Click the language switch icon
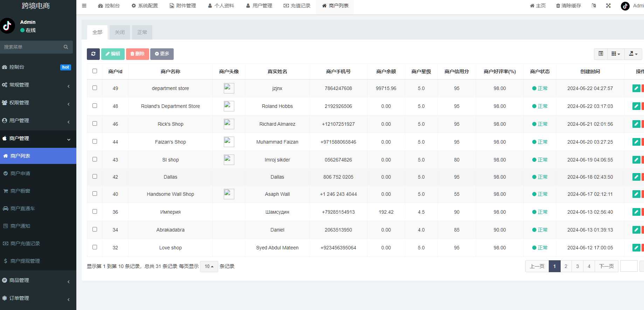 point(594,6)
